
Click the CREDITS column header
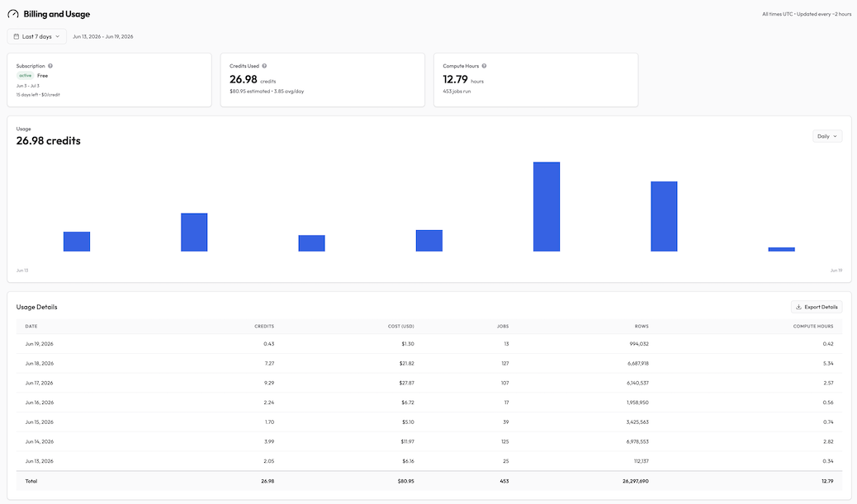tap(264, 327)
